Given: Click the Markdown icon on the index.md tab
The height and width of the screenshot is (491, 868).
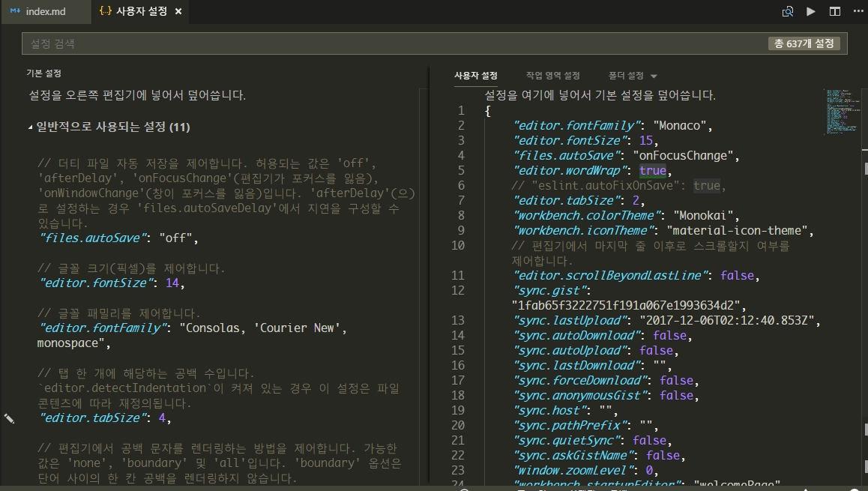Looking at the screenshot, I should point(16,11).
